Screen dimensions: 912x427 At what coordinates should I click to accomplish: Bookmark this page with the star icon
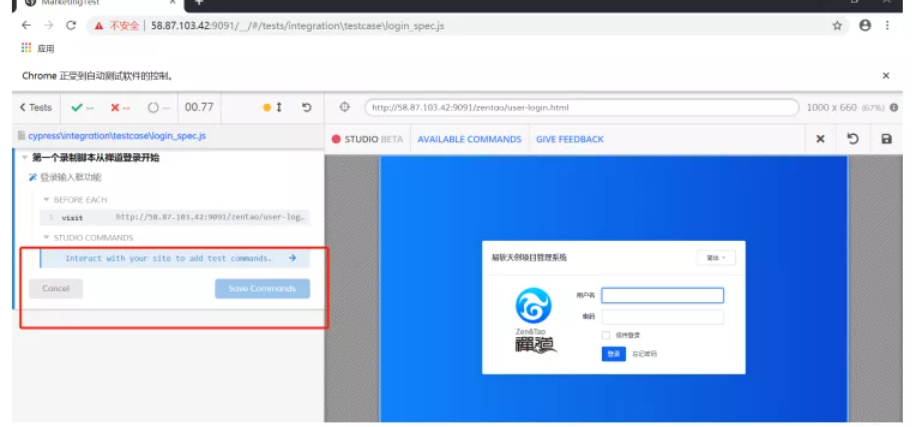pyautogui.click(x=837, y=25)
